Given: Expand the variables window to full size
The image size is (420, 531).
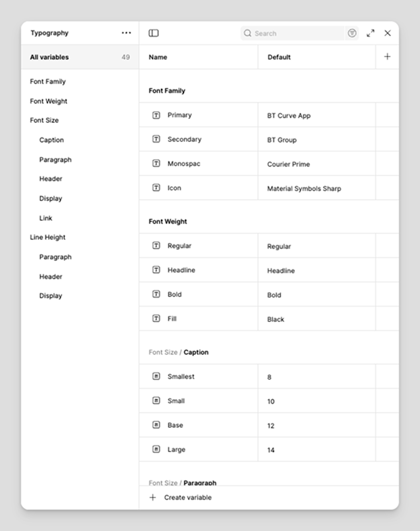Looking at the screenshot, I should pyautogui.click(x=371, y=33).
